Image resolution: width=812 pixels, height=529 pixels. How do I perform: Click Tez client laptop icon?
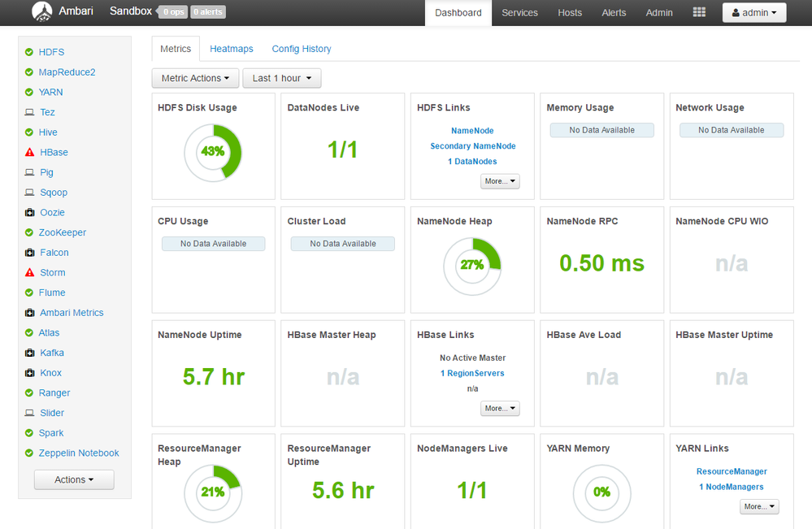tap(29, 112)
